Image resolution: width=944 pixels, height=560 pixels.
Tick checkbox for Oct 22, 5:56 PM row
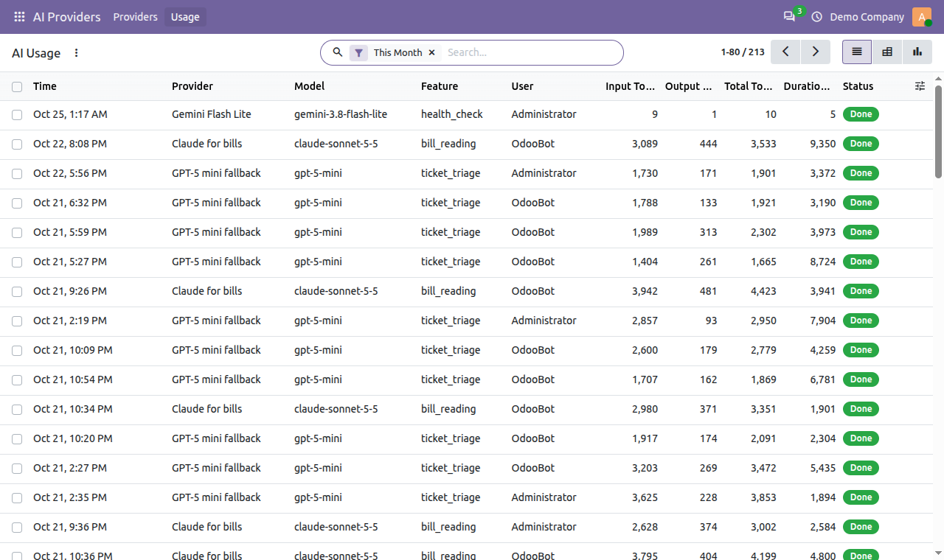pos(17,174)
